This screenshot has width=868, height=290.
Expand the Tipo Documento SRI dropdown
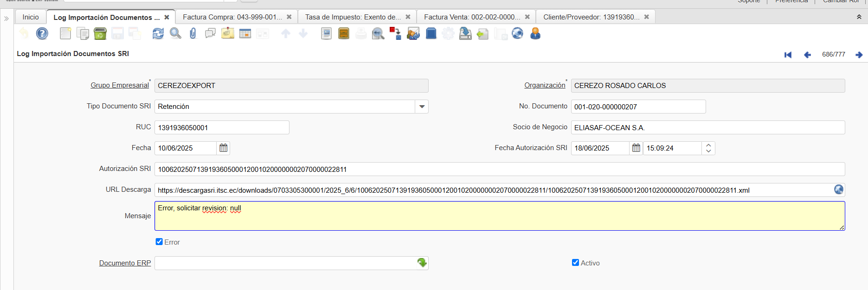click(x=422, y=107)
